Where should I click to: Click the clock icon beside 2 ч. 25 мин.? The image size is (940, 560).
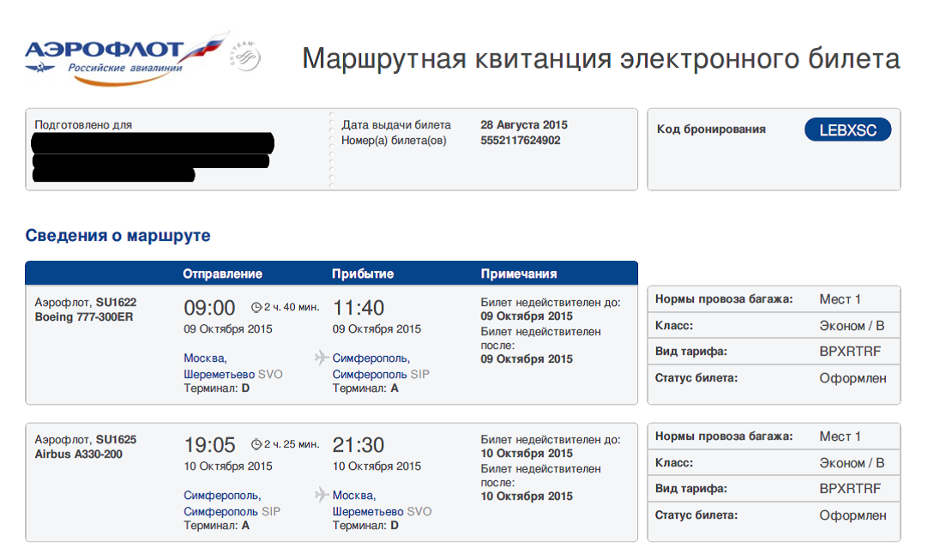pos(256,445)
